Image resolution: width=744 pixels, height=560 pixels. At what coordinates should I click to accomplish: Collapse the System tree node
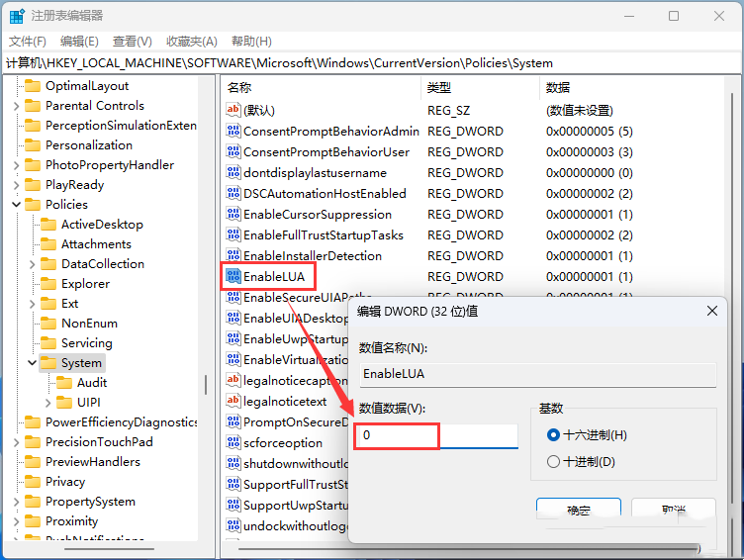click(33, 363)
